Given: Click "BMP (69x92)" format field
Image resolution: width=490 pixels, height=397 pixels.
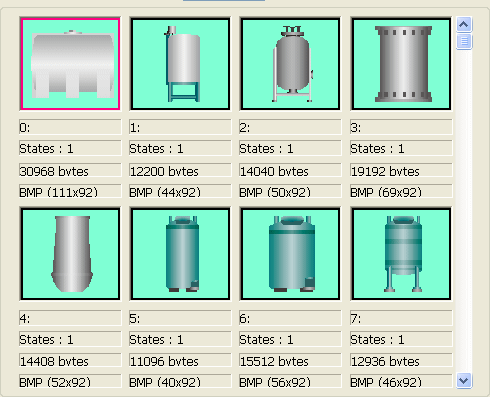Looking at the screenshot, I should pos(401,191).
